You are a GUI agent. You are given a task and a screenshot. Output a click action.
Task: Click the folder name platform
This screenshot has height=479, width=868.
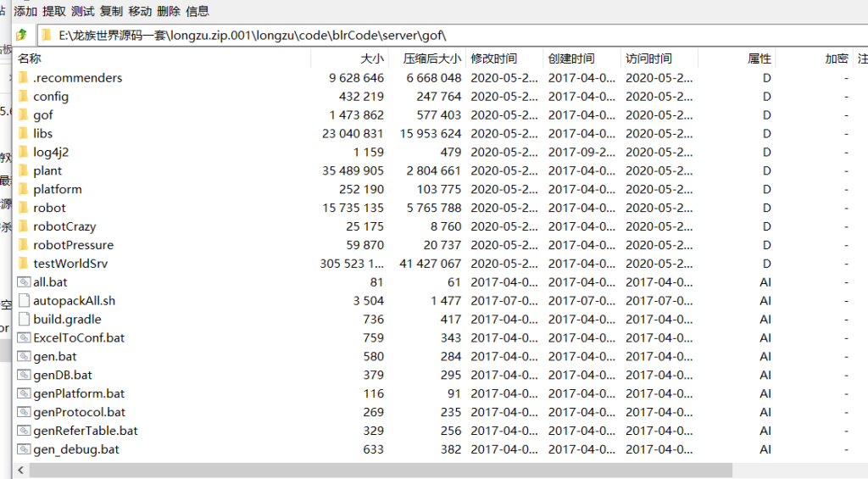(58, 189)
